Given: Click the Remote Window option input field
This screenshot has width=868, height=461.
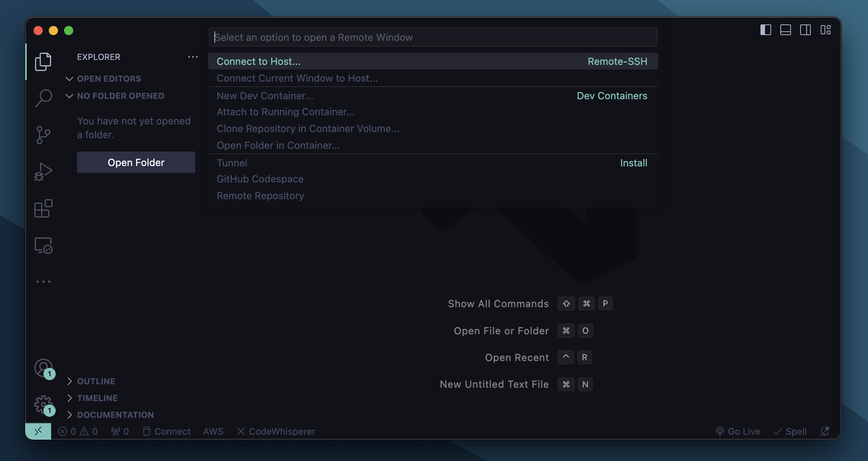Looking at the screenshot, I should tap(432, 37).
